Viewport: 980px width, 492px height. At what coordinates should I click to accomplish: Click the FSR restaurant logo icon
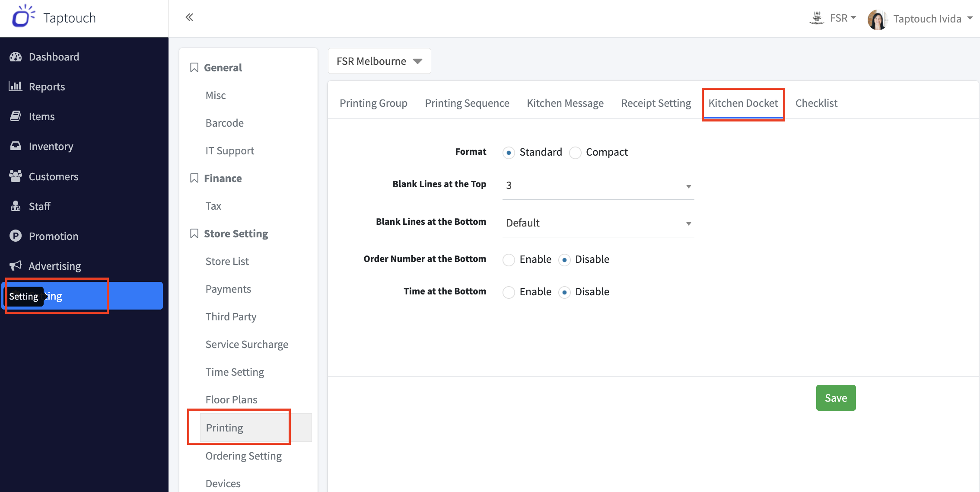pyautogui.click(x=817, y=18)
